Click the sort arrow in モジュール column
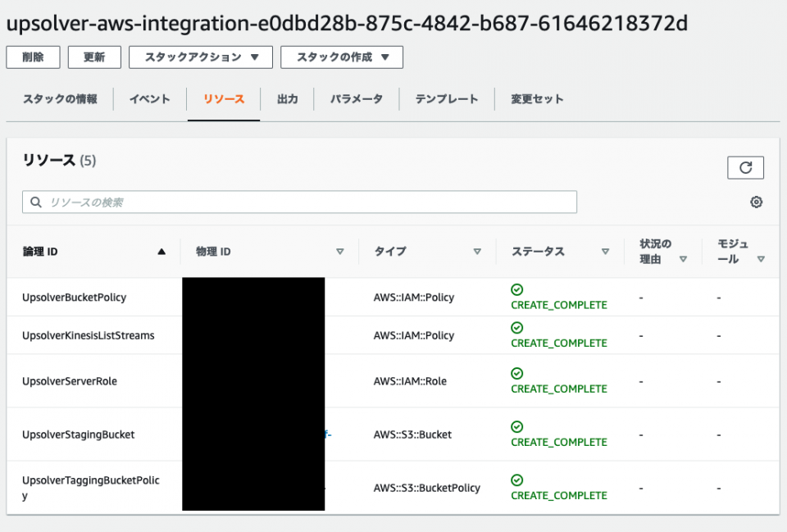787x532 pixels. point(761,259)
